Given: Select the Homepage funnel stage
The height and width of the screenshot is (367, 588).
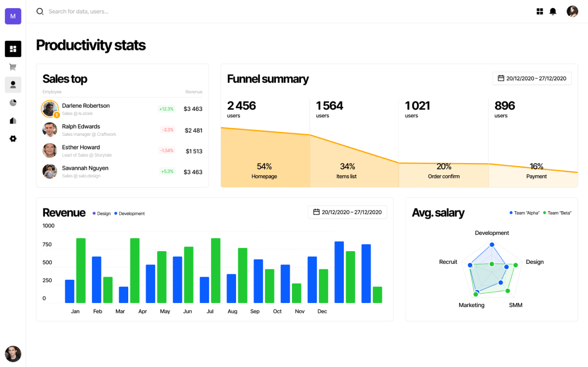Looking at the screenshot, I should (264, 171).
